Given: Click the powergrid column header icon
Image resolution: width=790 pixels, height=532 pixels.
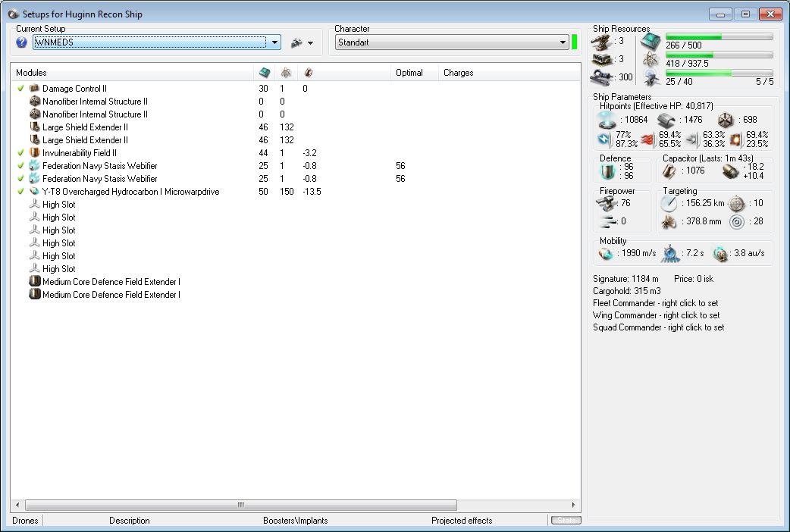Looking at the screenshot, I should pyautogui.click(x=286, y=73).
